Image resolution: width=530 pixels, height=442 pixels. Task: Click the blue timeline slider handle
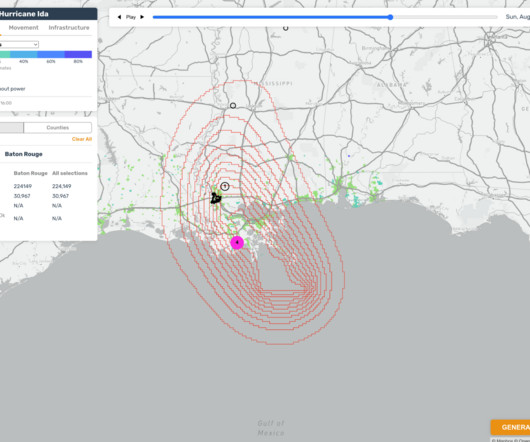[390, 17]
